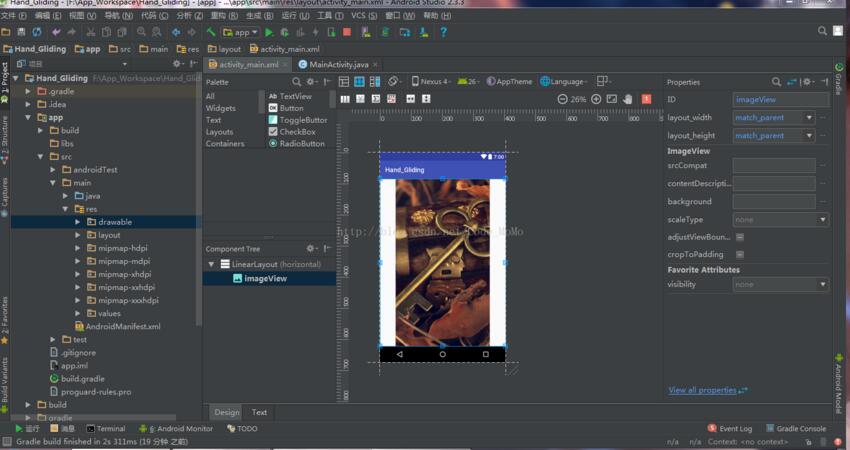Switch to the Text tab of editor
Viewport: 850px width, 450px height.
coord(259,412)
